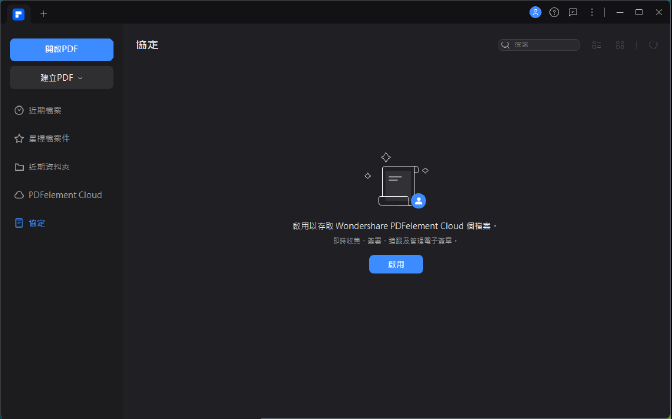Open the user account avatar
Screen dimensions: 672x419
pyautogui.click(x=535, y=12)
